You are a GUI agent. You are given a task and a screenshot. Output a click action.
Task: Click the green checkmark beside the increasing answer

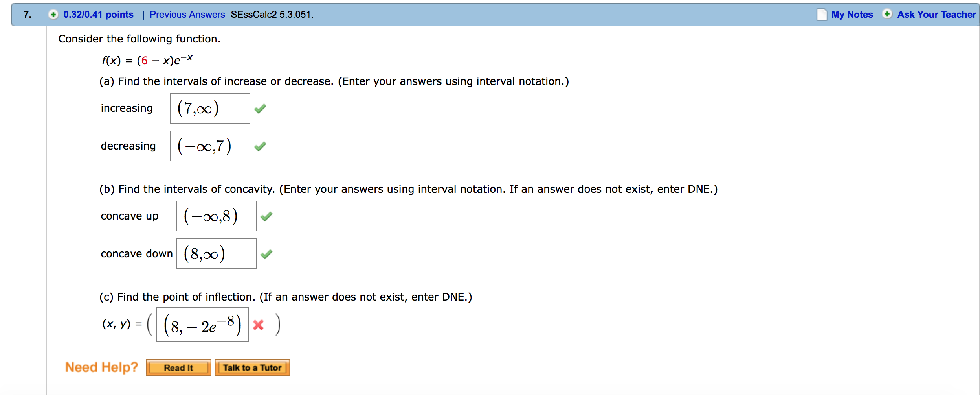(260, 109)
